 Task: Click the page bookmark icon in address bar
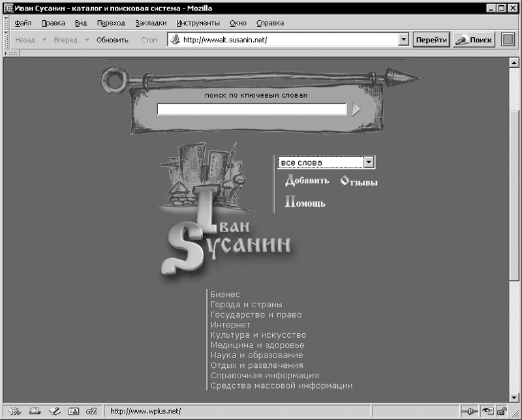pos(175,40)
